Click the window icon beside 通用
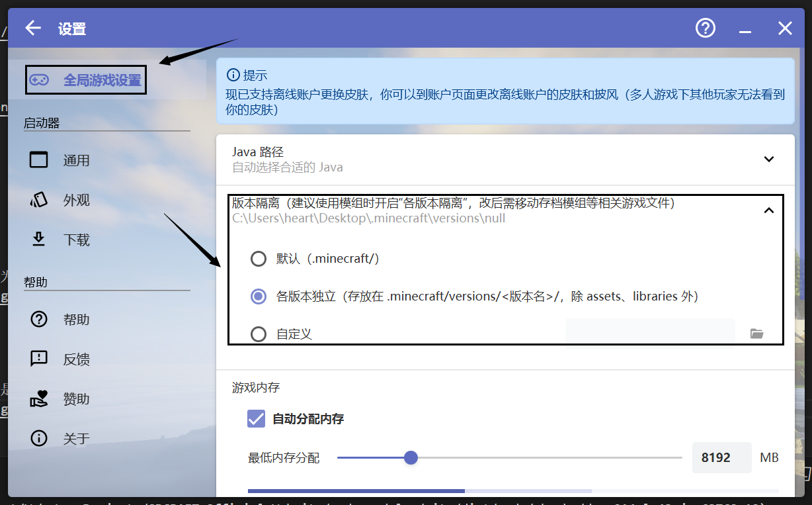 point(39,160)
